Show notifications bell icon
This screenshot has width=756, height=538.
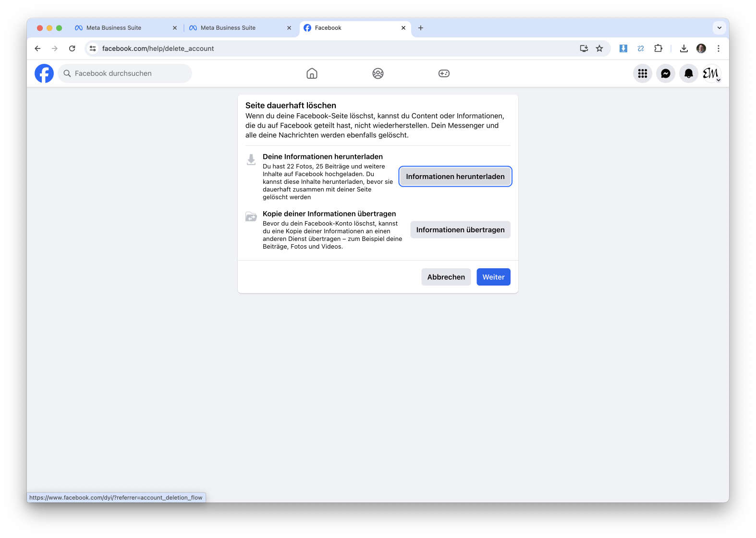(688, 73)
